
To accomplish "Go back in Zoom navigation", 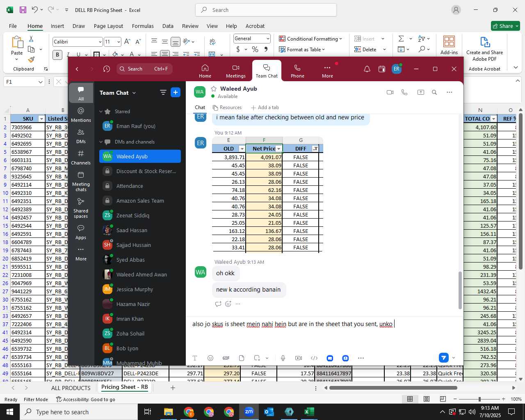I will pyautogui.click(x=77, y=69).
